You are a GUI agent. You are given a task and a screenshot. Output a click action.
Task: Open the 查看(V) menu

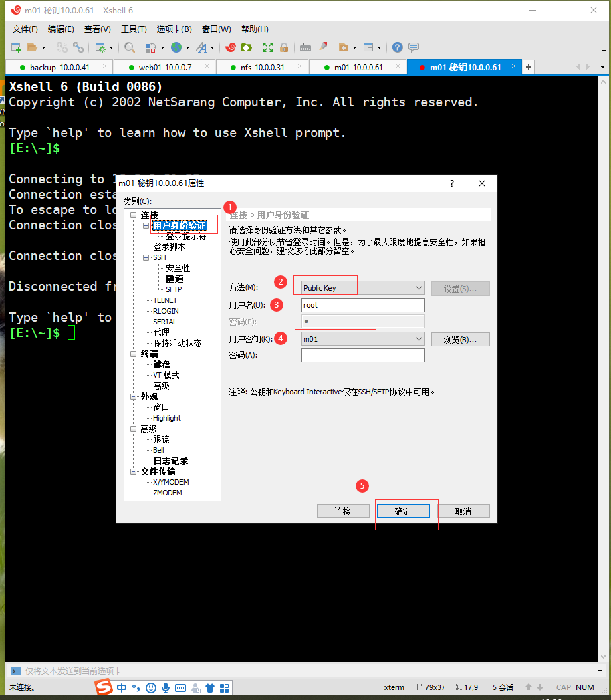click(98, 29)
